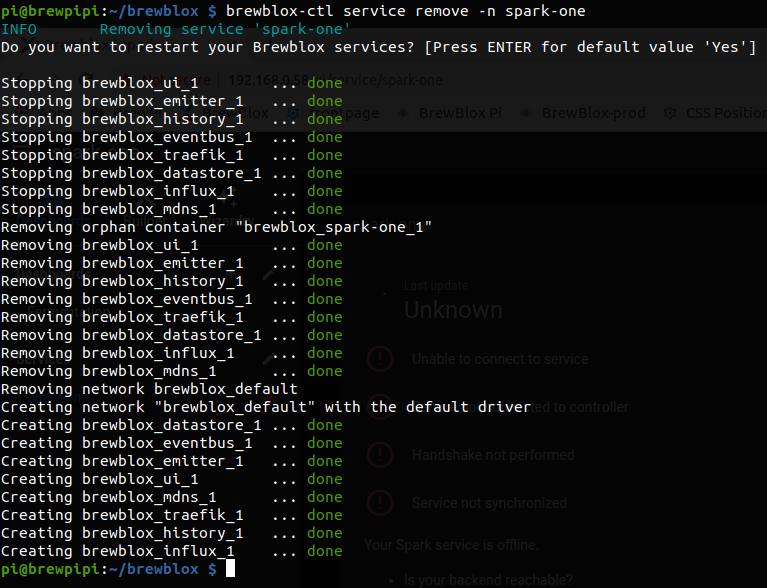
Task: Click the line 'Removing brewblox_emitter_1'
Action: tap(172, 263)
